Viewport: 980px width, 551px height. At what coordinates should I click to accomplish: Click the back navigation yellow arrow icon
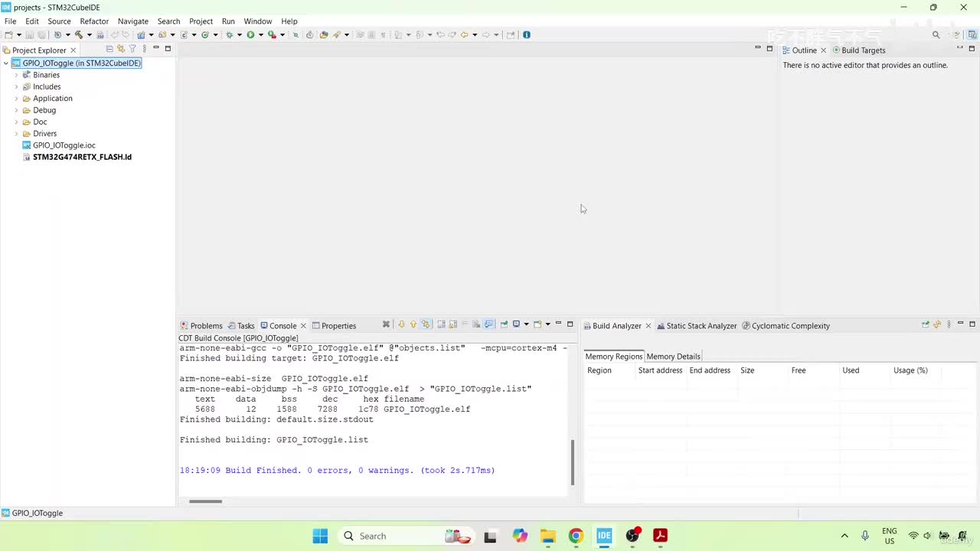464,34
